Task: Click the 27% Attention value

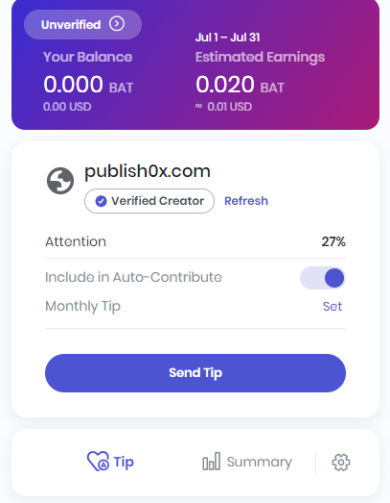Action: 333,241
